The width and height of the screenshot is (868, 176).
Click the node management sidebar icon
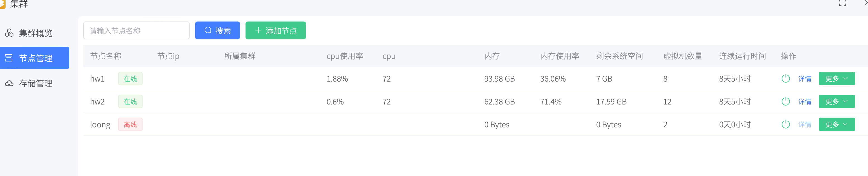pyautogui.click(x=9, y=58)
